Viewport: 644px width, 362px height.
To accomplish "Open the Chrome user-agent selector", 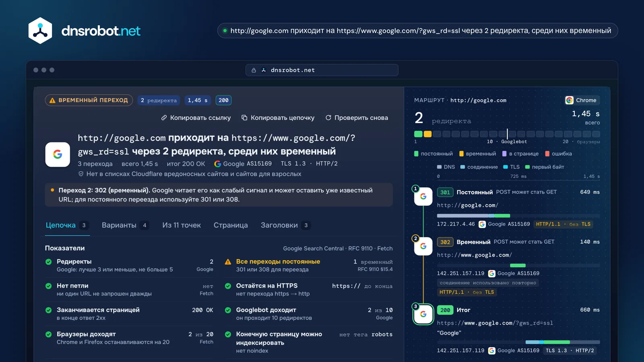I will point(581,100).
